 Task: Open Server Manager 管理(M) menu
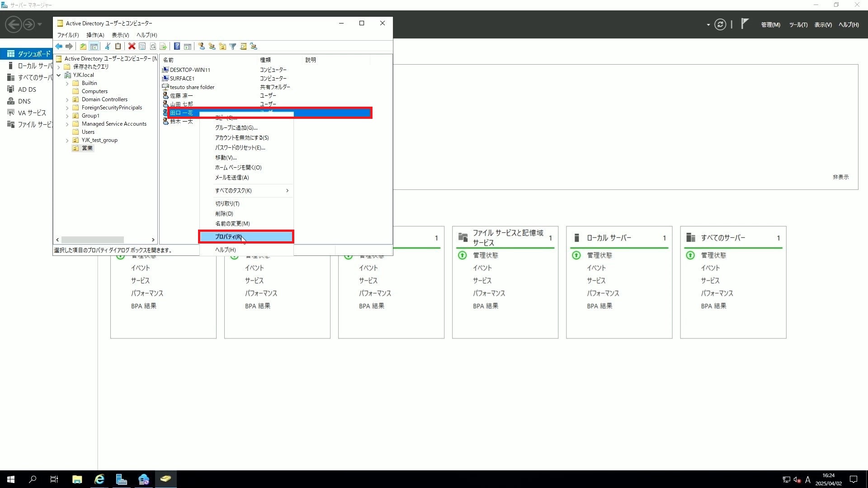(770, 25)
